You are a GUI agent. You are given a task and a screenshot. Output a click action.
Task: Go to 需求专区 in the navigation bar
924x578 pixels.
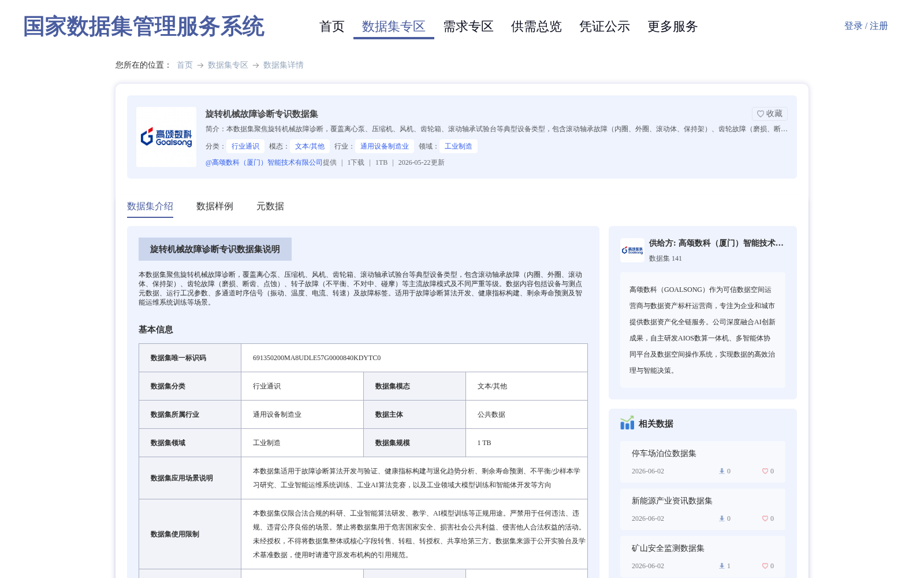tap(468, 27)
